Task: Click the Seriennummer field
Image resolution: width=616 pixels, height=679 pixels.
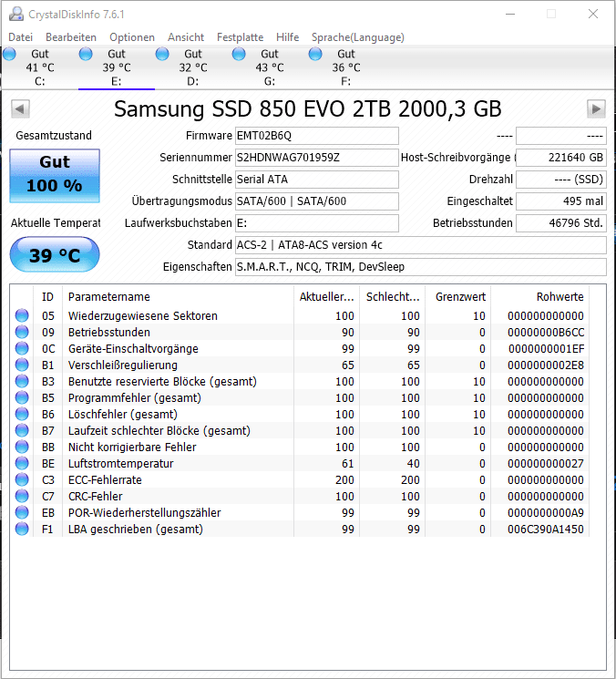Action: 317,158
